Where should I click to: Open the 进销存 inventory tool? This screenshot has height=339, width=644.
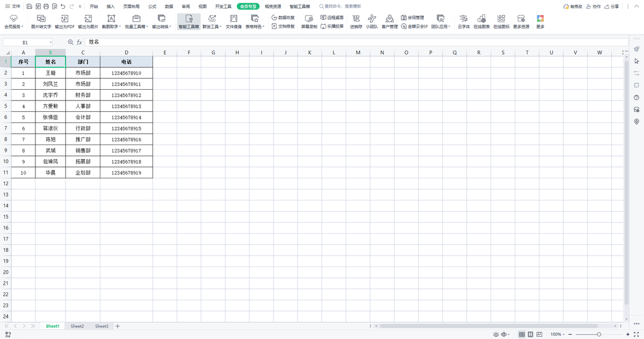pos(356,22)
